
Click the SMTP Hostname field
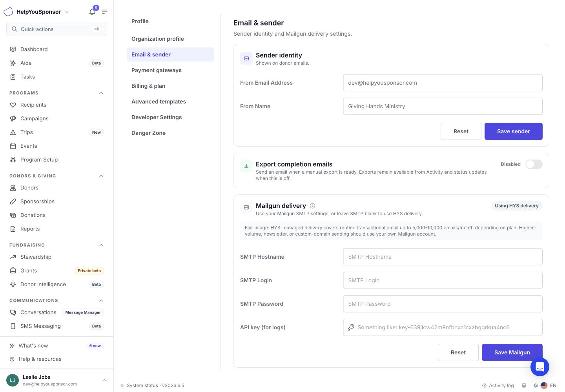(443, 257)
